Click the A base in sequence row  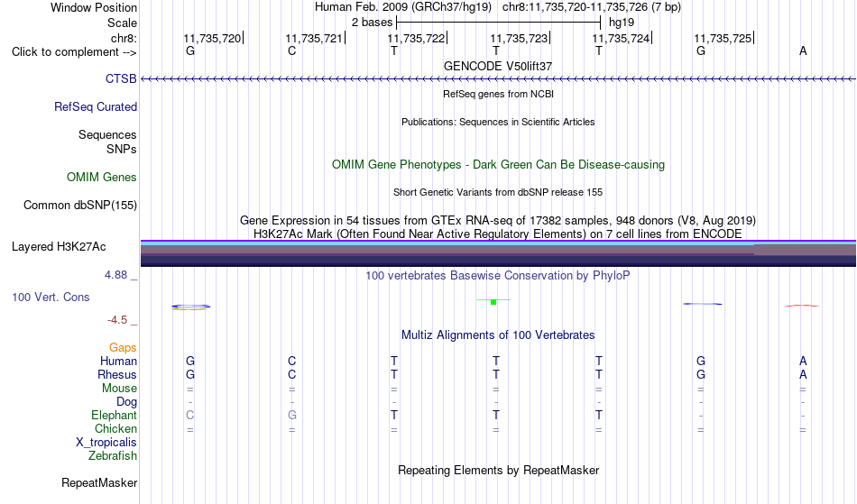click(x=803, y=50)
